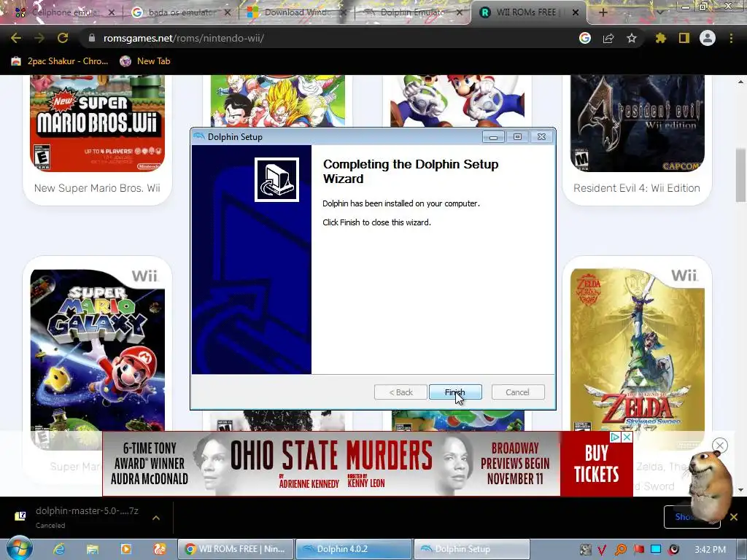Click the orange magnifier tray icon

[x=620, y=550]
